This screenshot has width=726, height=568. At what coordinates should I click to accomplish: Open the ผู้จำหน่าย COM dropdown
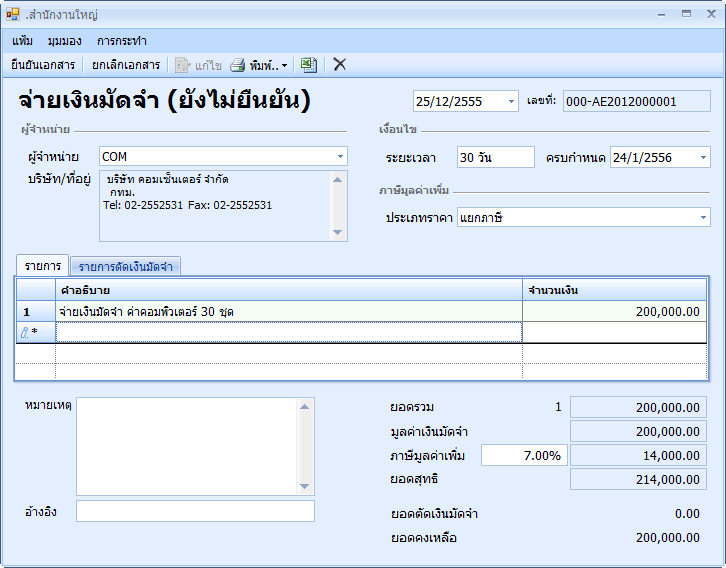340,157
